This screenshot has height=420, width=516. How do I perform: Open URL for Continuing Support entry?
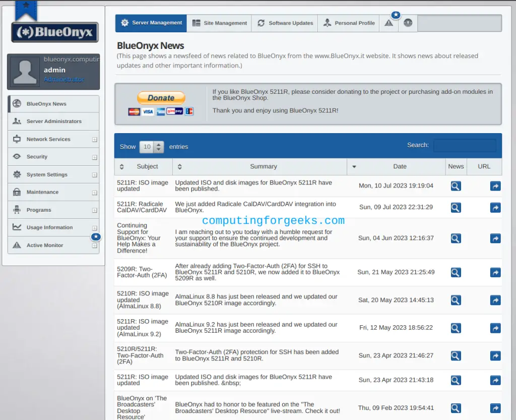pos(495,238)
